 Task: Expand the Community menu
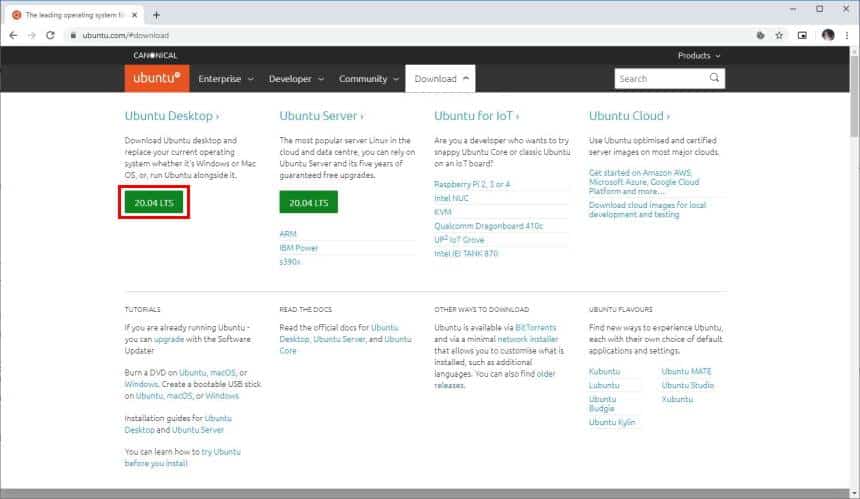pos(369,79)
